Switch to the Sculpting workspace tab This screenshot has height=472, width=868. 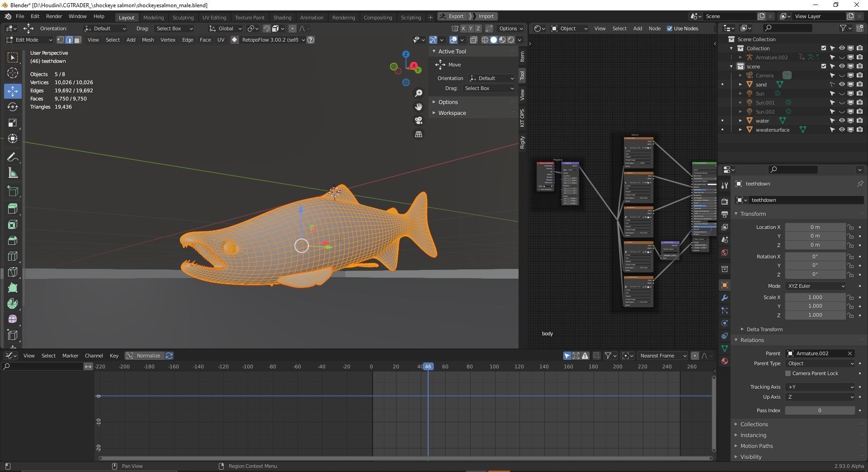click(183, 17)
